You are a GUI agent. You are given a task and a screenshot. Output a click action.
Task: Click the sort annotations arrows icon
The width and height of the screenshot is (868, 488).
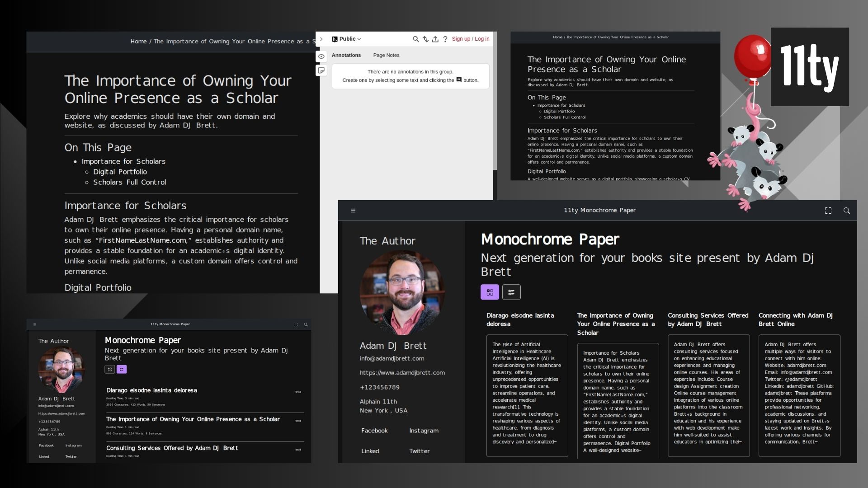click(x=425, y=39)
